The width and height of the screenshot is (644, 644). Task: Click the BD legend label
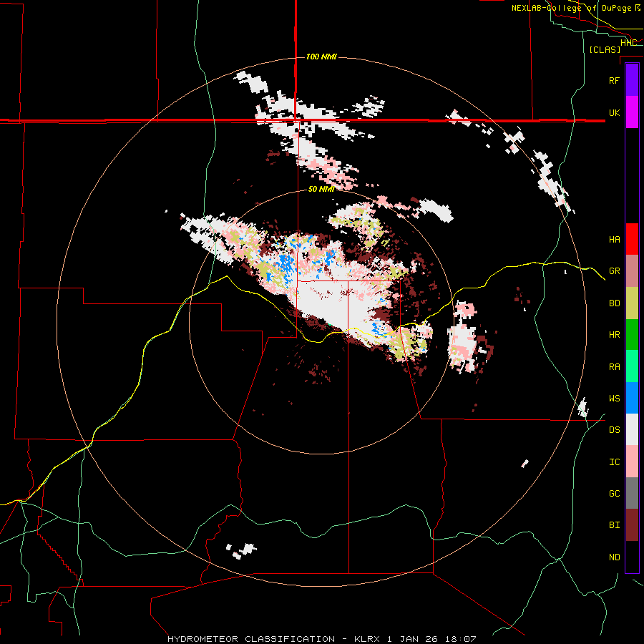click(614, 303)
